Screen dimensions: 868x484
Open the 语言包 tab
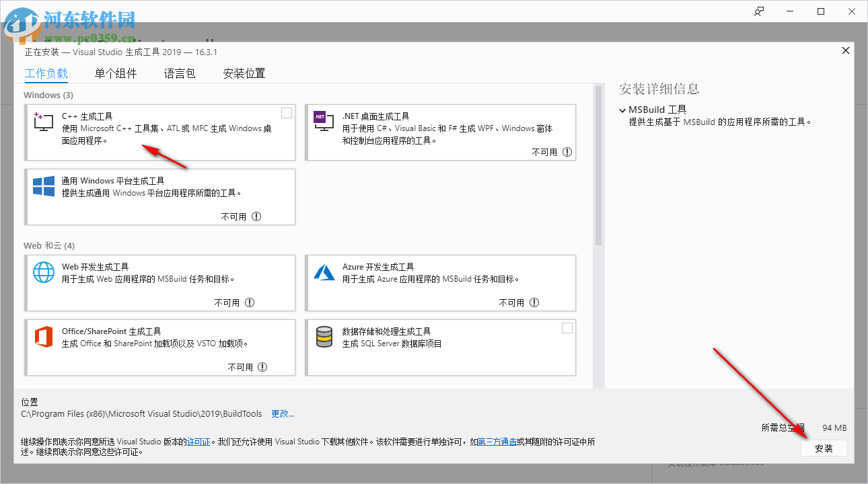click(x=179, y=73)
